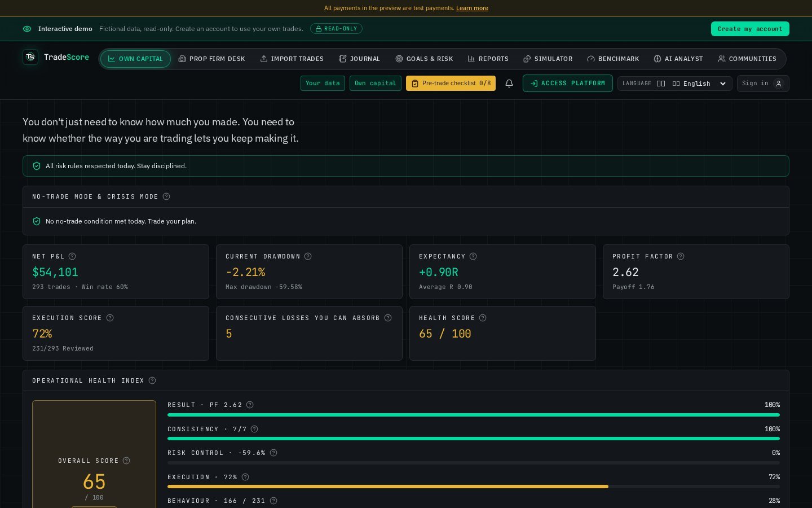Viewport: 812px width, 508px height.
Task: Open the AI Analyst tab
Action: pos(678,59)
